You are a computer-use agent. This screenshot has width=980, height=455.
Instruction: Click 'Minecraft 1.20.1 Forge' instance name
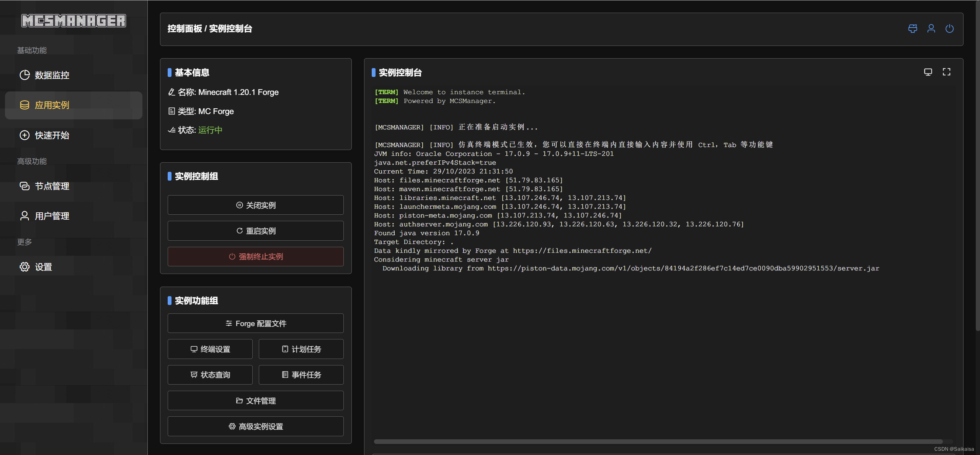[238, 92]
